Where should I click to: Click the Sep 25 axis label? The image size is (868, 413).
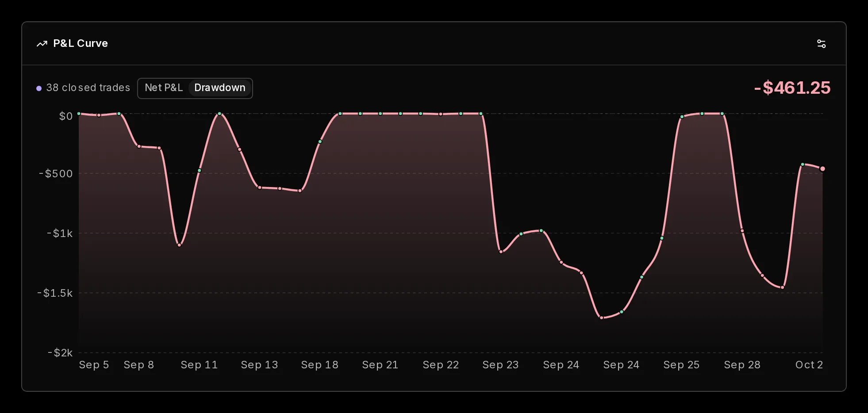pos(681,365)
